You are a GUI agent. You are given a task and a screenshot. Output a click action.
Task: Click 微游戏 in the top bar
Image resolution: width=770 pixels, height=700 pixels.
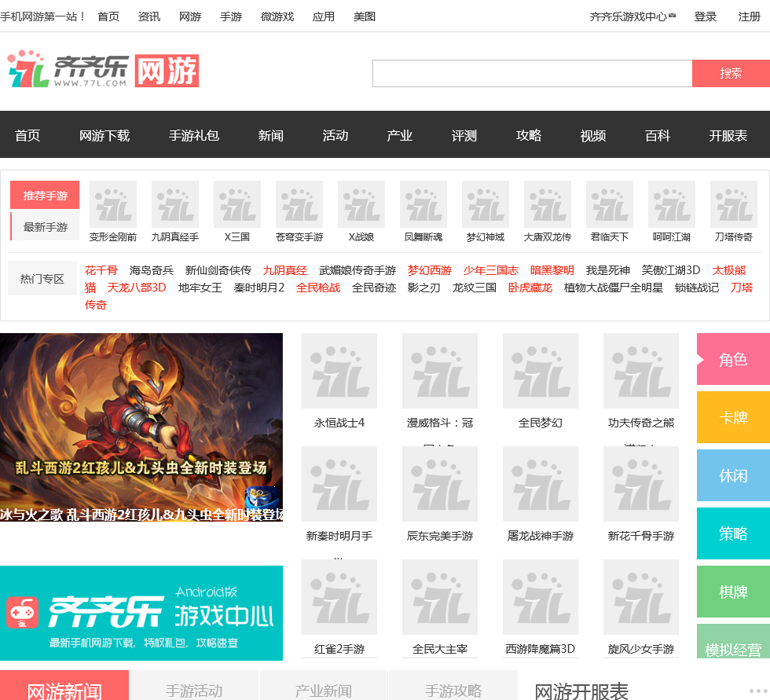[x=277, y=16]
